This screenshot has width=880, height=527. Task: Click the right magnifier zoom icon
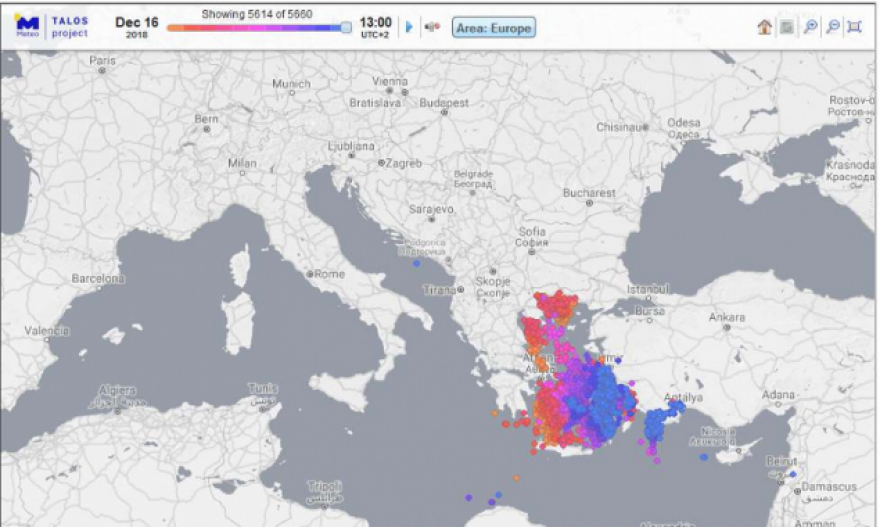(833, 27)
